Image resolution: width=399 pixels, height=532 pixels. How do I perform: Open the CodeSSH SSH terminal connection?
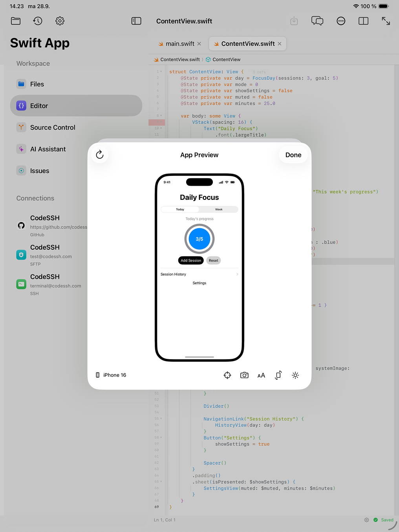point(52,285)
